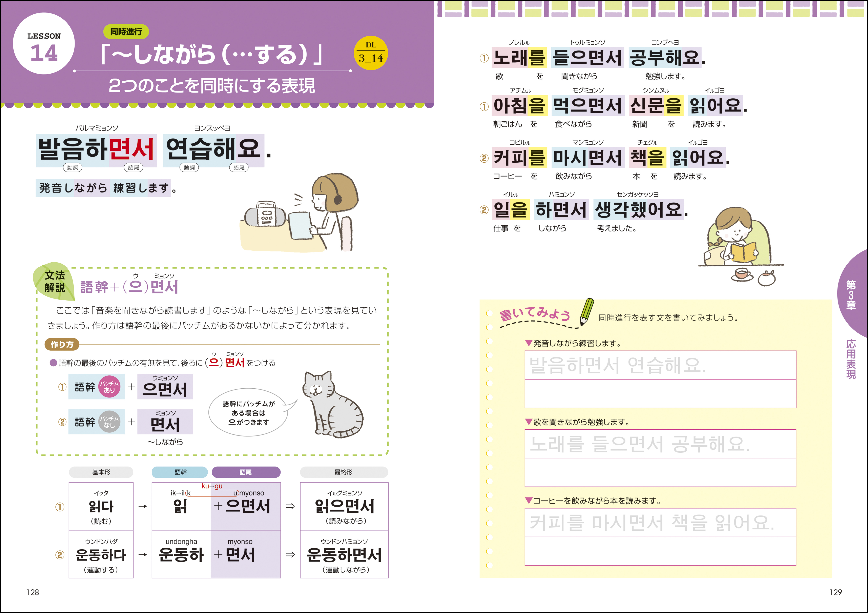Click the tracing line 노래를 들으면서 공부해요.

pos(660,444)
